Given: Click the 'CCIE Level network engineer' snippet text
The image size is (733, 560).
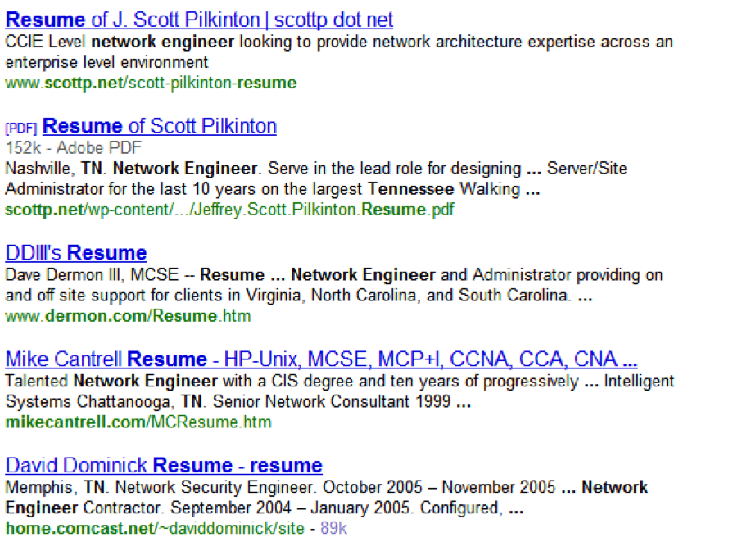Looking at the screenshot, I should tap(120, 42).
